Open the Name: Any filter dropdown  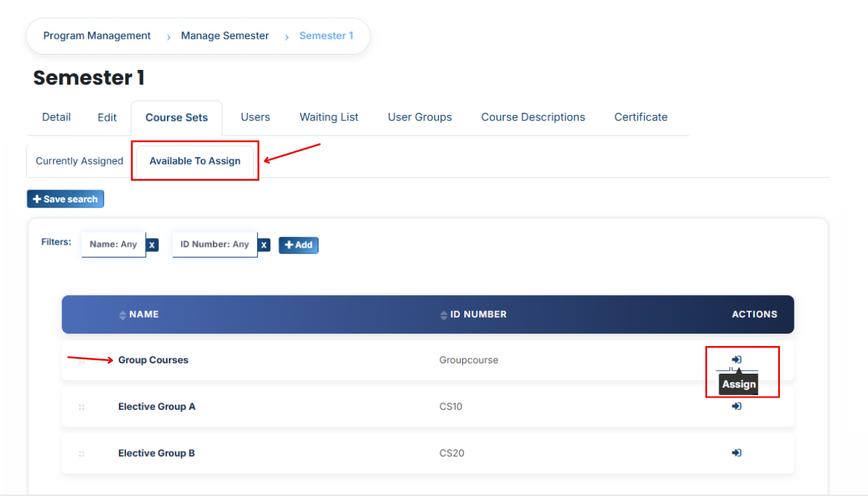pos(114,245)
